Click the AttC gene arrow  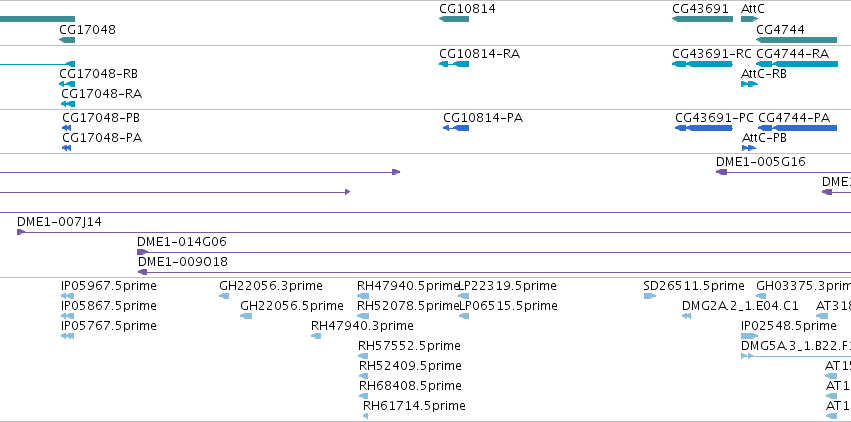pos(750,19)
